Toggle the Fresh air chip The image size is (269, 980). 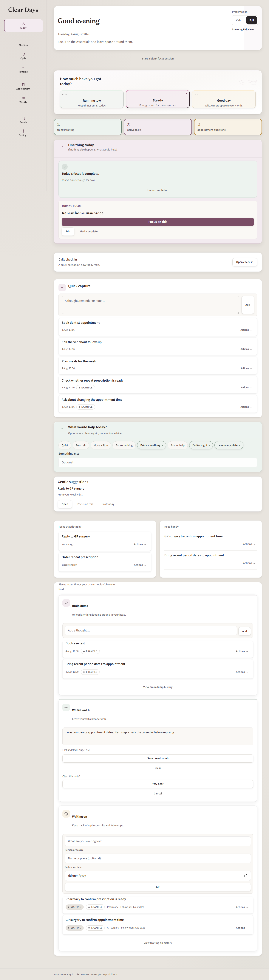[81, 445]
